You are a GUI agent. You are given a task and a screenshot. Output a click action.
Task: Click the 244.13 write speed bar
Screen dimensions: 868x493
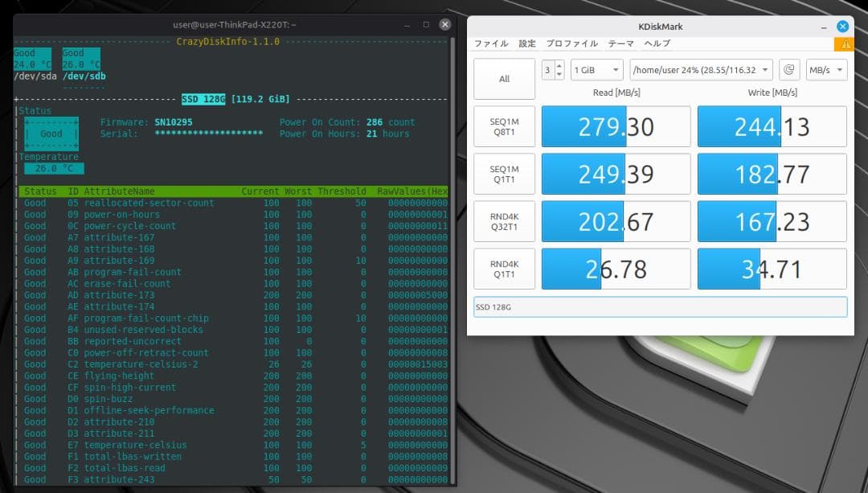[772, 126]
